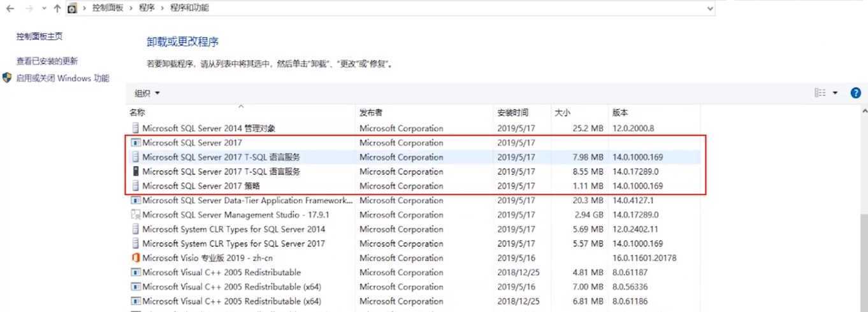Click icon of CLR Types for SQL Server 2014
The image size is (868, 312).
(135, 229)
